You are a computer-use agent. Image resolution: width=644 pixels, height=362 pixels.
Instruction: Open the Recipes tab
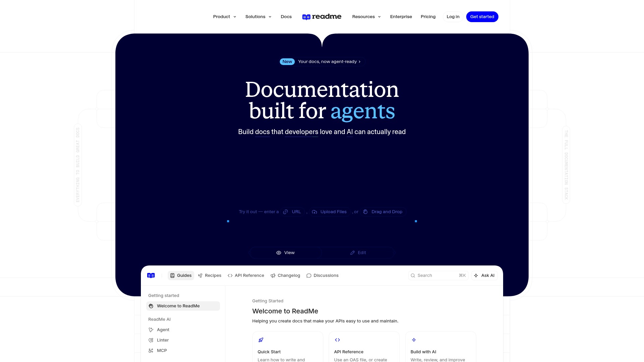click(x=210, y=276)
